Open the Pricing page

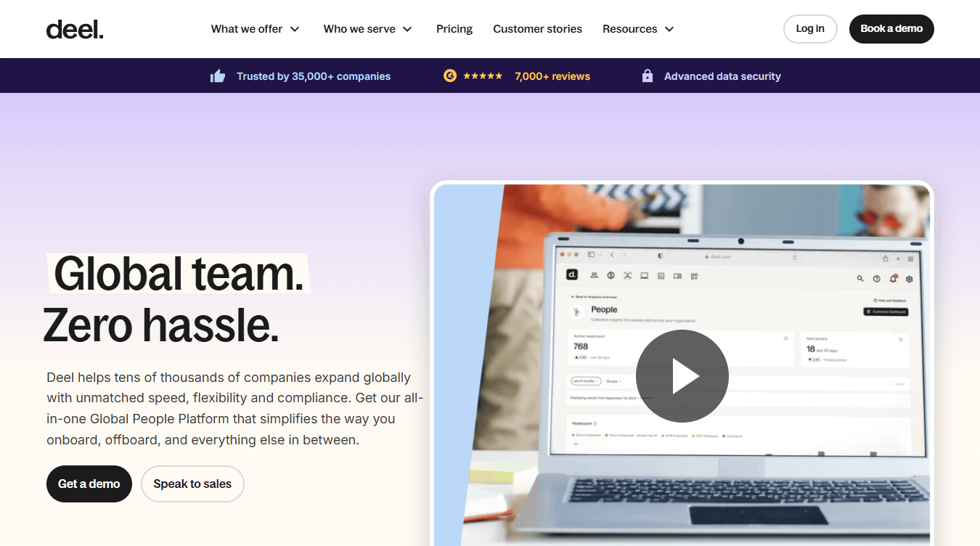click(454, 29)
